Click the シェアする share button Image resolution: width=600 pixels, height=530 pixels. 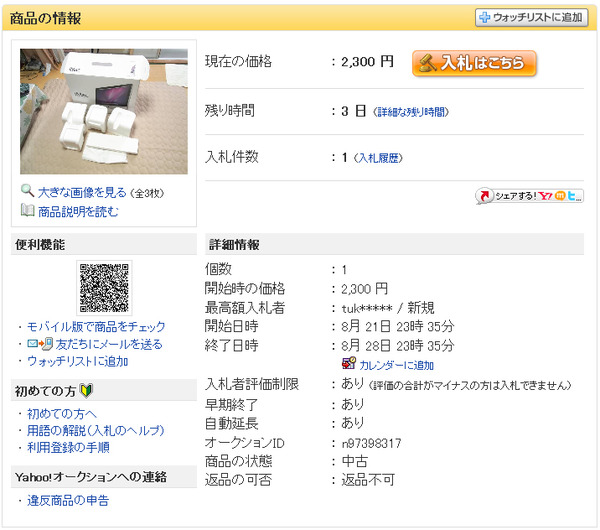tap(530, 196)
